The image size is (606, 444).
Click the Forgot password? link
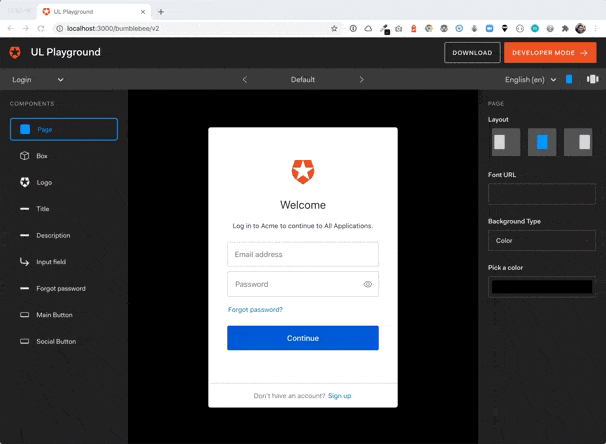(255, 310)
